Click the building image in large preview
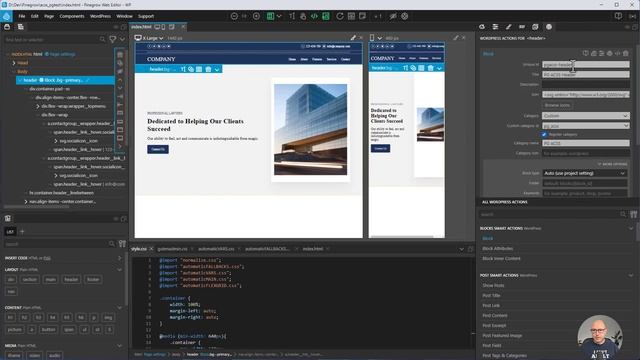Screen dimensions: 640x360 click(x=310, y=129)
